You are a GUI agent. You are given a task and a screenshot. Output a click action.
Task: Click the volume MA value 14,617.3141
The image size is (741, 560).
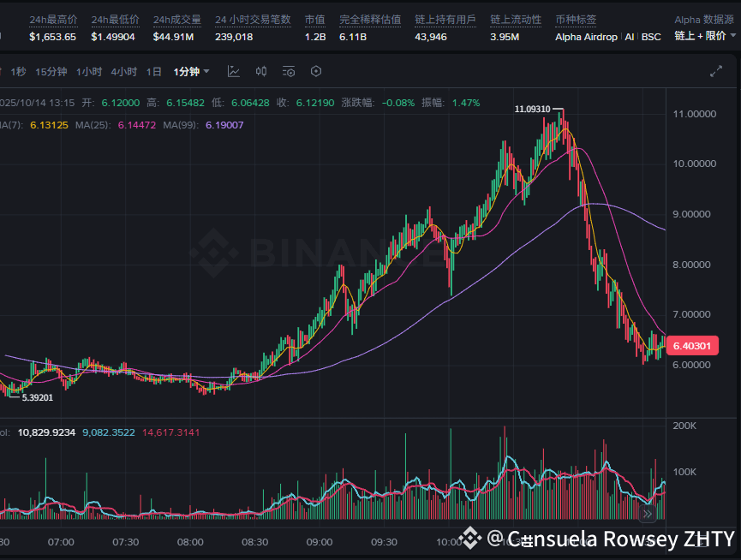click(170, 432)
